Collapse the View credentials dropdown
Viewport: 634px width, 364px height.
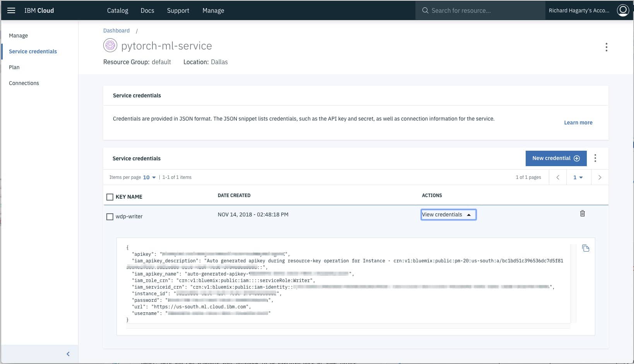tap(448, 215)
